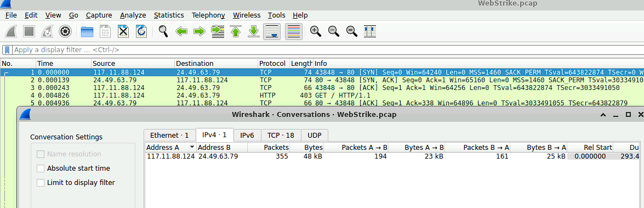Image resolution: width=644 pixels, height=208 pixels.
Task: Roll up the Conversations dialog with caret button
Action: click(x=603, y=115)
